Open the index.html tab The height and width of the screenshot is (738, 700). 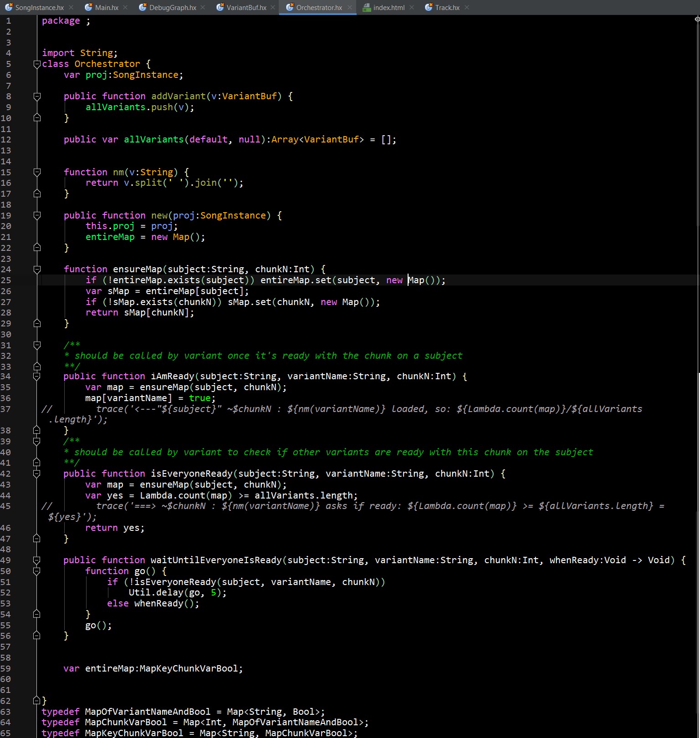click(389, 7)
